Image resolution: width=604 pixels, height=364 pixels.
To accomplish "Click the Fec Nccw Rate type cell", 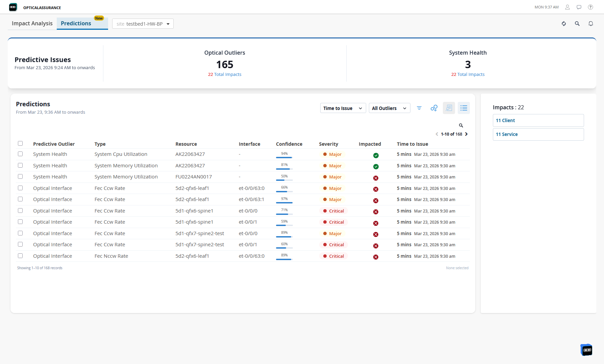I will point(111,256).
